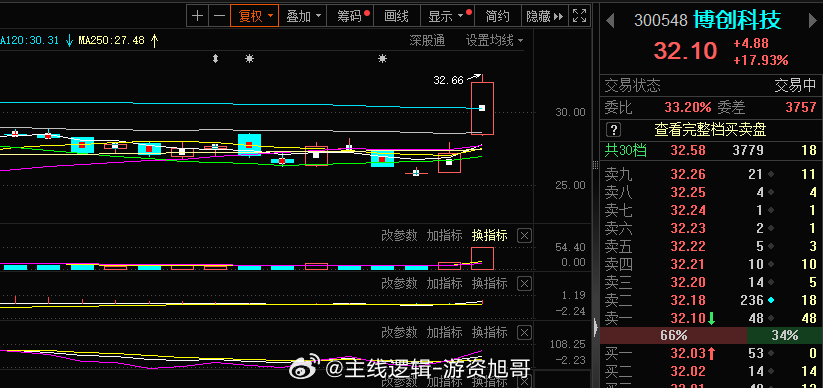Click the MA120 down arrow indicator
This screenshot has height=388, width=823.
coord(70,40)
